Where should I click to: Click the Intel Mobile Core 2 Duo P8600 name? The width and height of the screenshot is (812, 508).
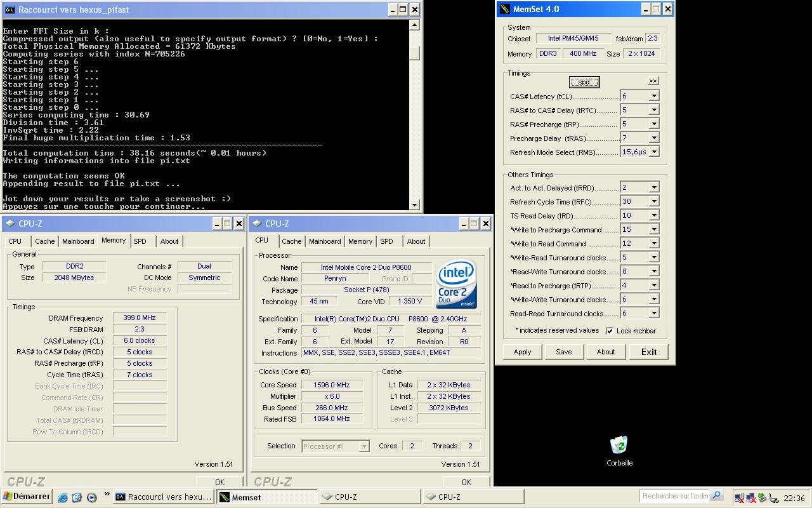pos(366,267)
